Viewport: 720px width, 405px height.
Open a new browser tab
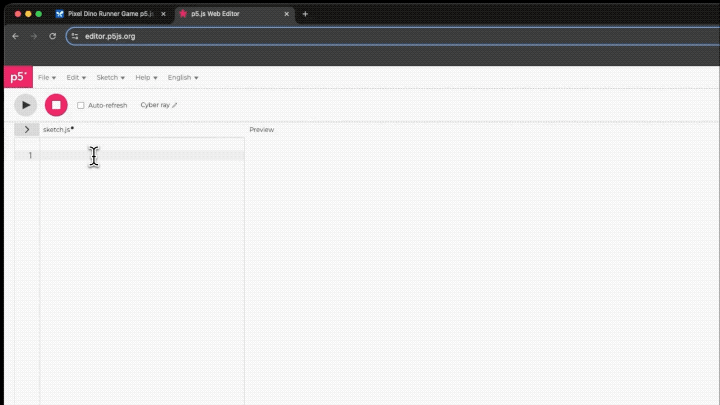(305, 14)
